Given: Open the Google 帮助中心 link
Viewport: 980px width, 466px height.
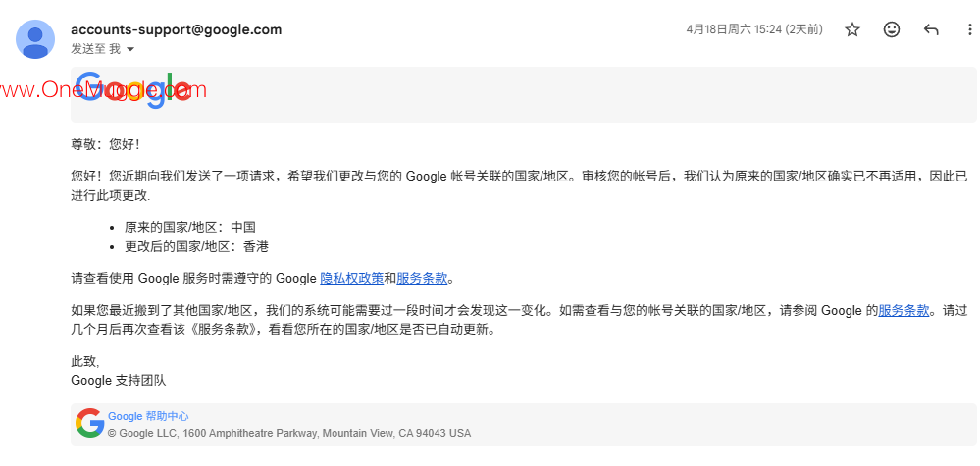Looking at the screenshot, I should coord(148,416).
